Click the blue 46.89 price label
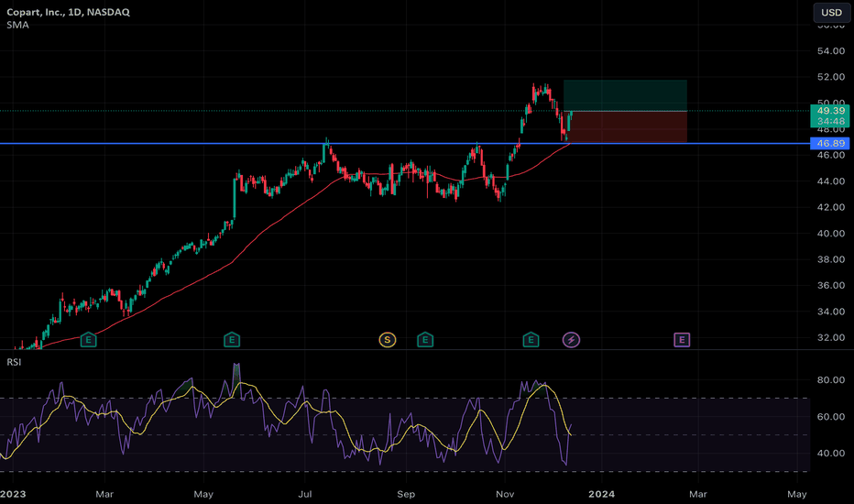 pyautogui.click(x=830, y=143)
